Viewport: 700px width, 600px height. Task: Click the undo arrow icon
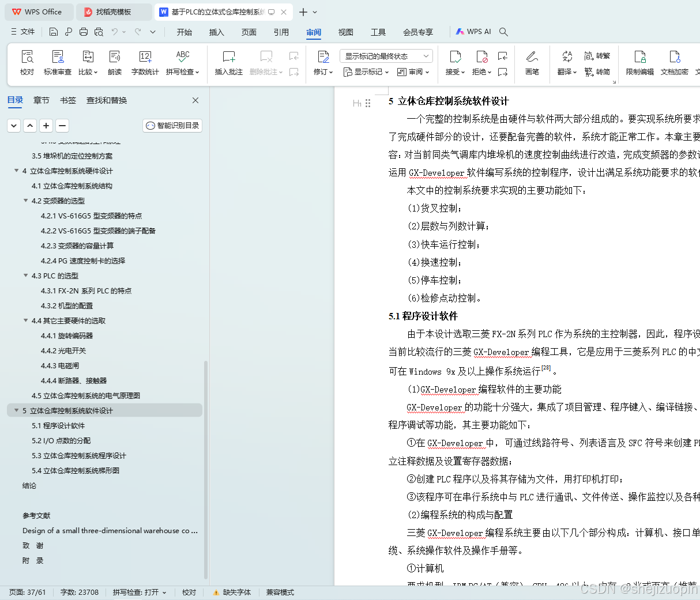pos(115,32)
